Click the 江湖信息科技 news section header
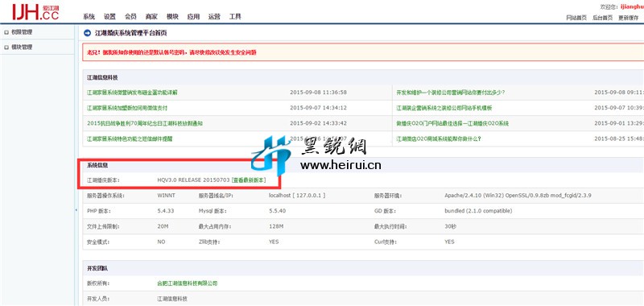Image resolution: width=644 pixels, height=306 pixels. point(102,77)
